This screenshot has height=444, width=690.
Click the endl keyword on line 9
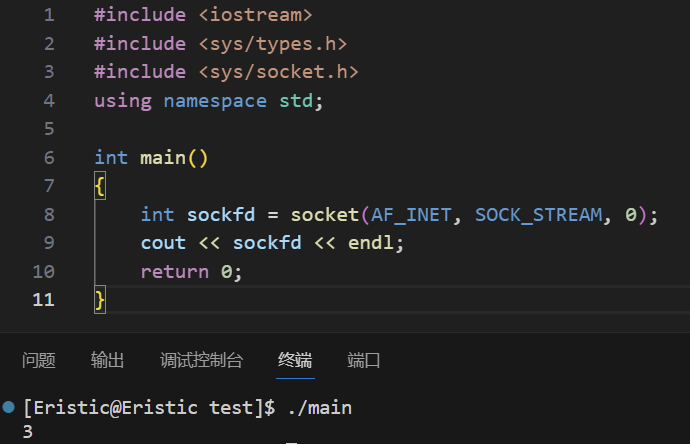pyautogui.click(x=371, y=243)
